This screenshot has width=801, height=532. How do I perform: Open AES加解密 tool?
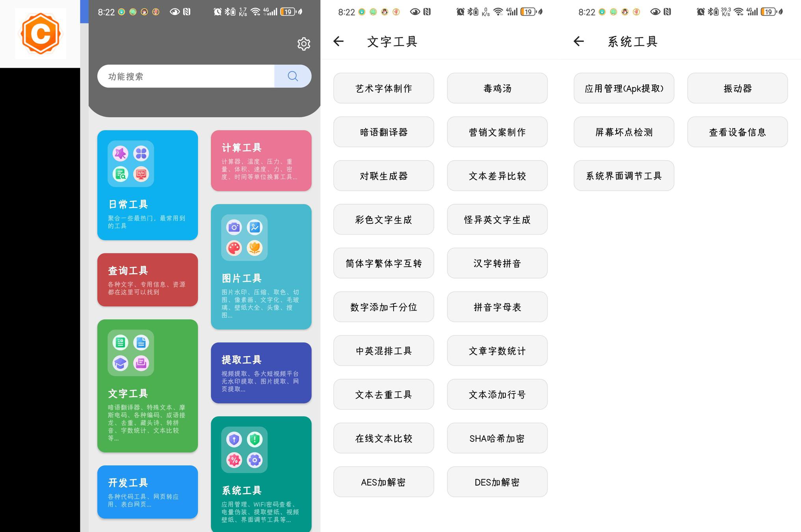click(x=383, y=482)
